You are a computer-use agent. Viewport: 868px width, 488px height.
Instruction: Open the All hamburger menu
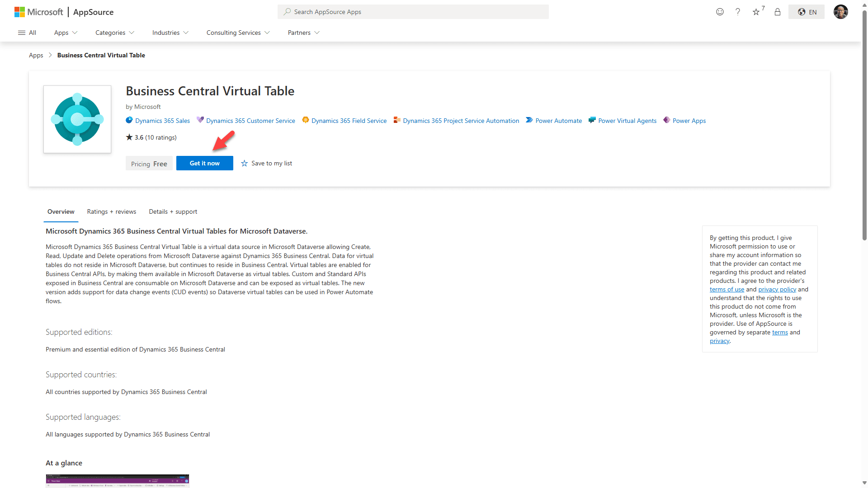click(x=27, y=33)
